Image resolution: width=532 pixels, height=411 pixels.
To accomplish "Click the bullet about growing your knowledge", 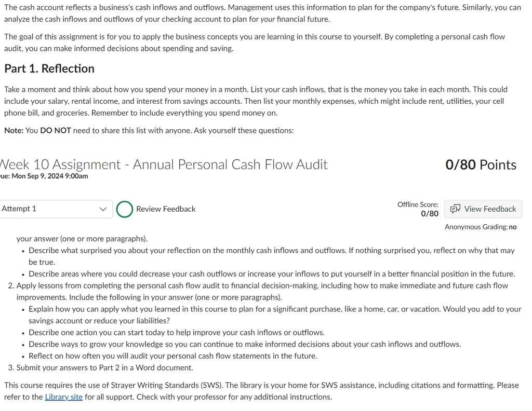I will [245, 344].
